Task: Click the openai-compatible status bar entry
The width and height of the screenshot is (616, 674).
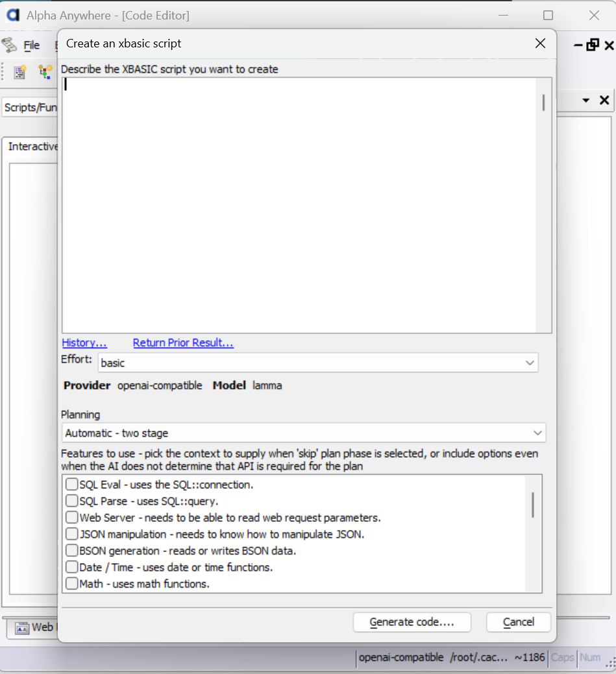Action: pyautogui.click(x=401, y=658)
